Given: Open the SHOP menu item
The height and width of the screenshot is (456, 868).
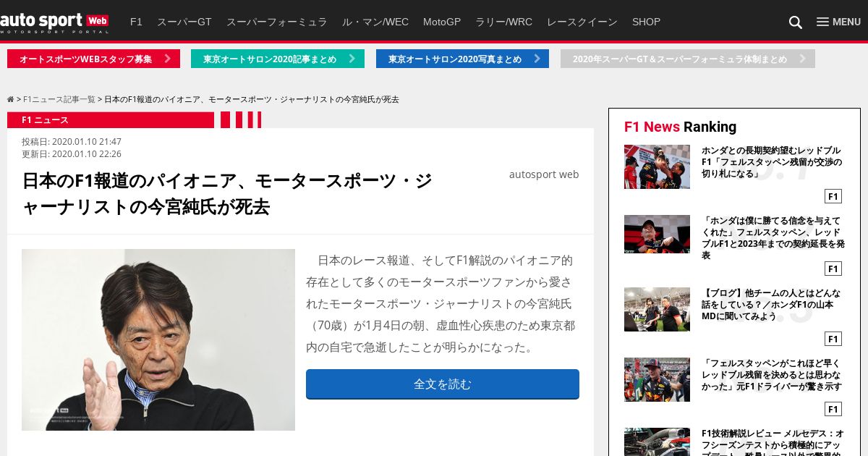Looking at the screenshot, I should coord(646,22).
